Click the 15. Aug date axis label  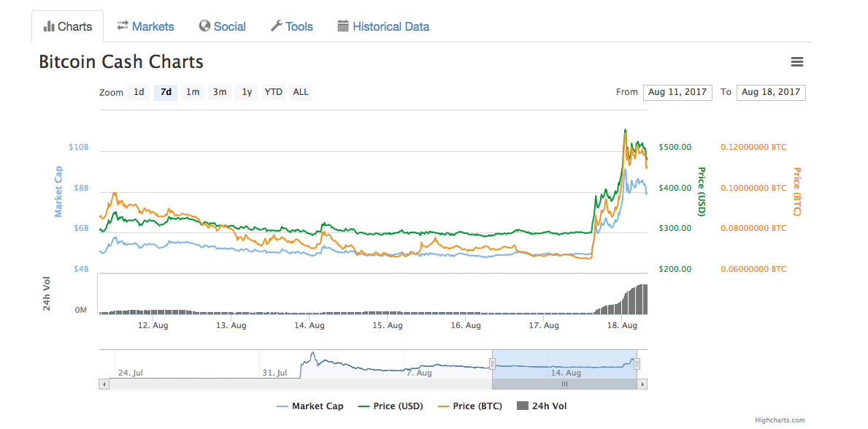coord(387,326)
